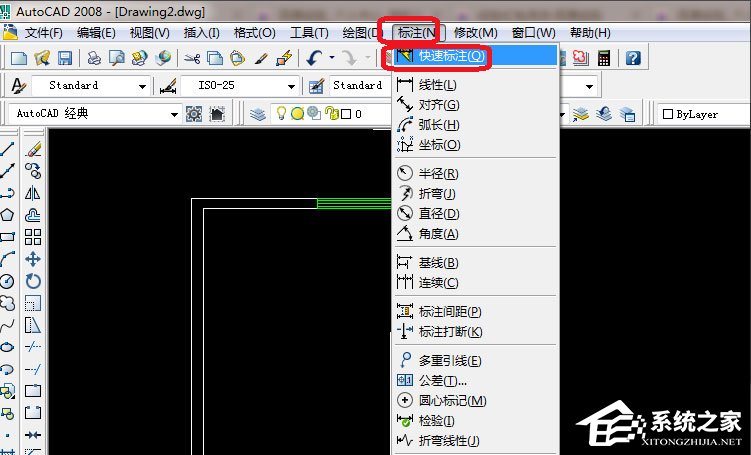Toggle layer 0 viewport freeze icon
This screenshot has width=751, height=455.
point(314,114)
